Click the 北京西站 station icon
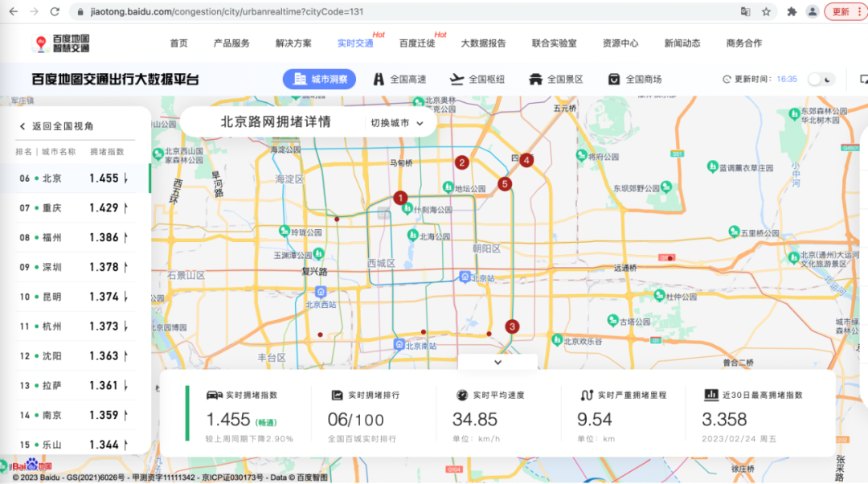Image resolution: width=868 pixels, height=484 pixels. click(x=321, y=291)
